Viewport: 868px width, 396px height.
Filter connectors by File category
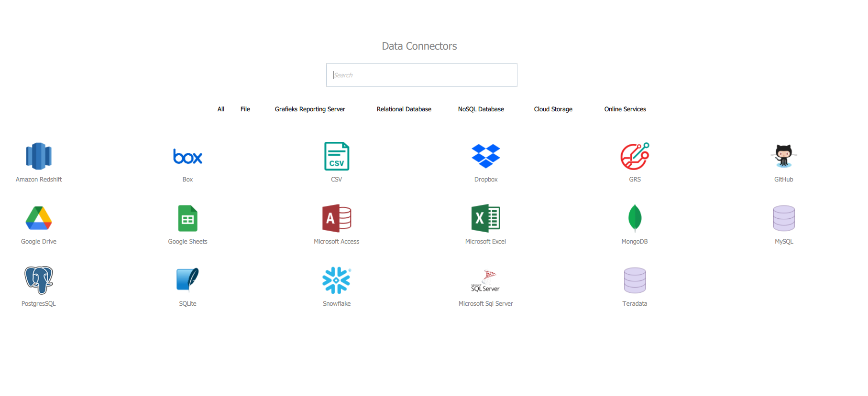click(x=245, y=109)
